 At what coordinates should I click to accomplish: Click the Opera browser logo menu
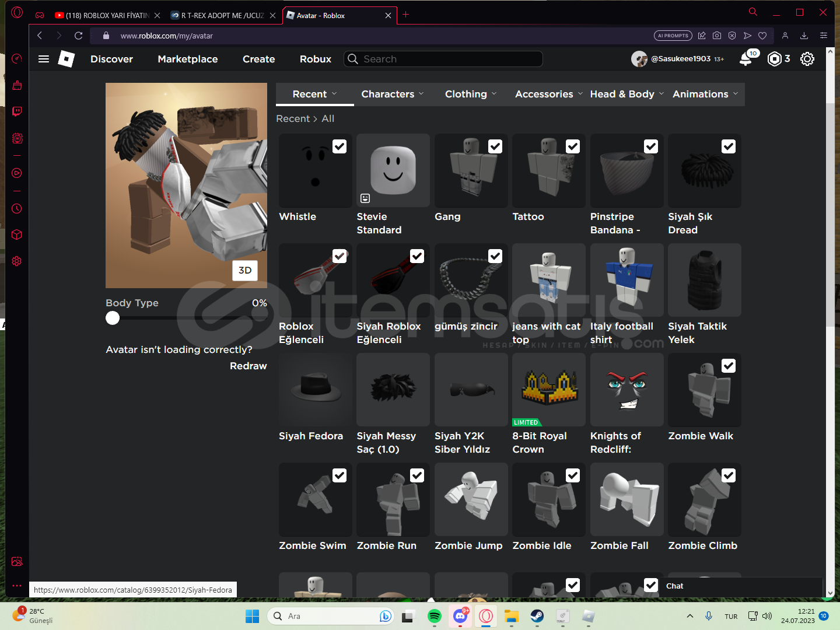(x=17, y=12)
